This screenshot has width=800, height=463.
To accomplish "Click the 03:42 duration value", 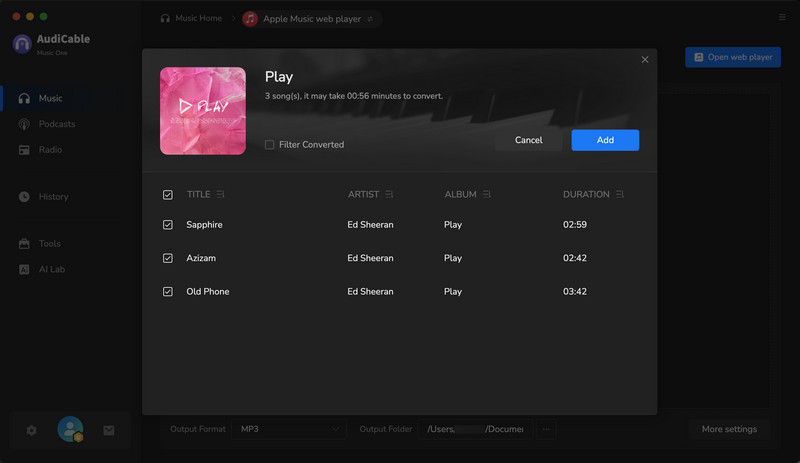I will (575, 291).
